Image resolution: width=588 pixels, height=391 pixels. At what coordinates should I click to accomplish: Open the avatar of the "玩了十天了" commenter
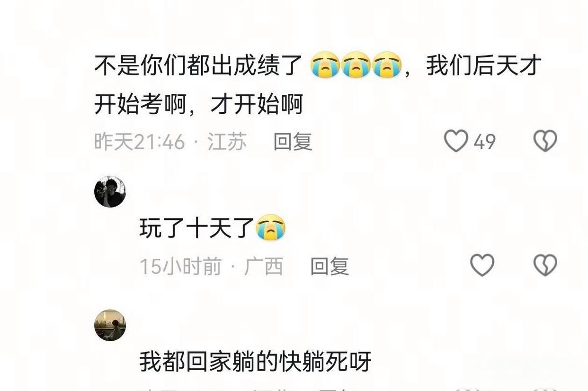(x=110, y=191)
